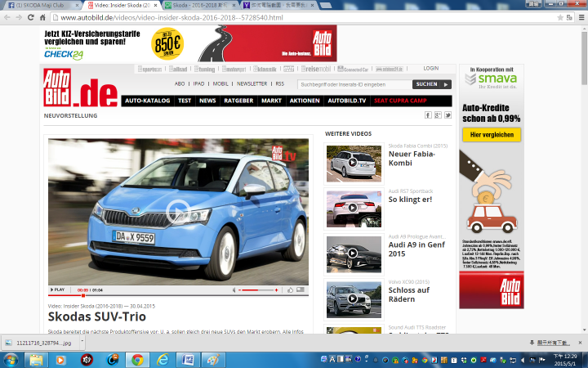Share via Twitter icon
588x368 pixels.
(x=448, y=115)
